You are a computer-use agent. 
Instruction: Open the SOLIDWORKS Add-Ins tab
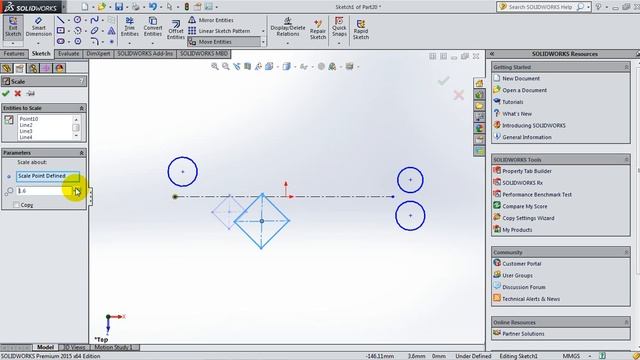[145, 54]
